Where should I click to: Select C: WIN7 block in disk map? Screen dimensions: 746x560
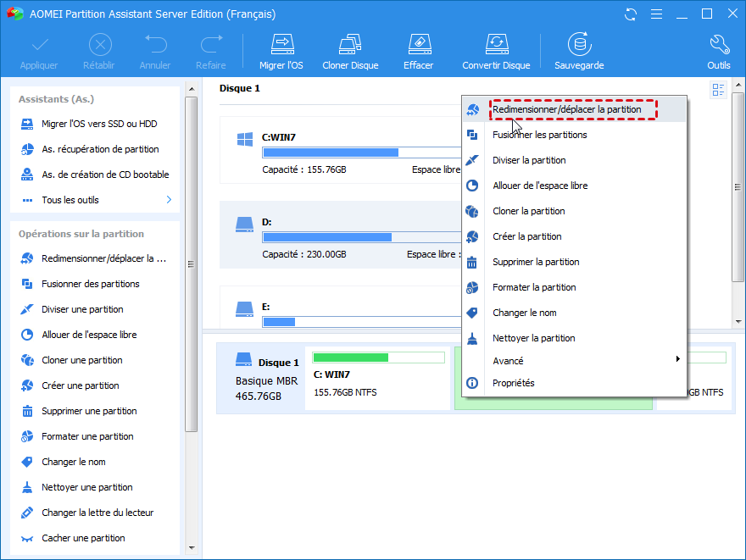[x=378, y=379]
